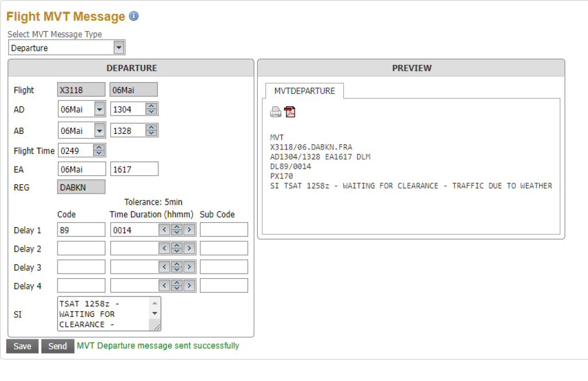Click the EA time field showing 1617
The width and height of the screenshot is (588, 381).
coord(134,170)
